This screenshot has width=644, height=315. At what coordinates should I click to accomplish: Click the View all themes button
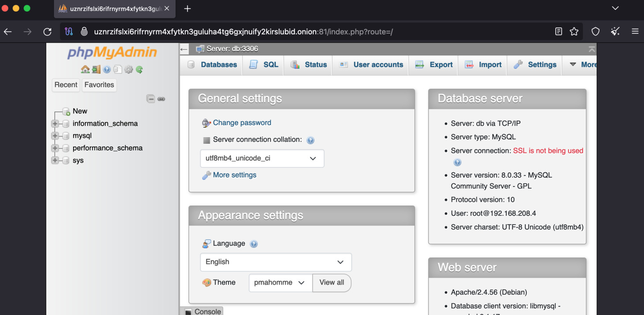tap(332, 283)
